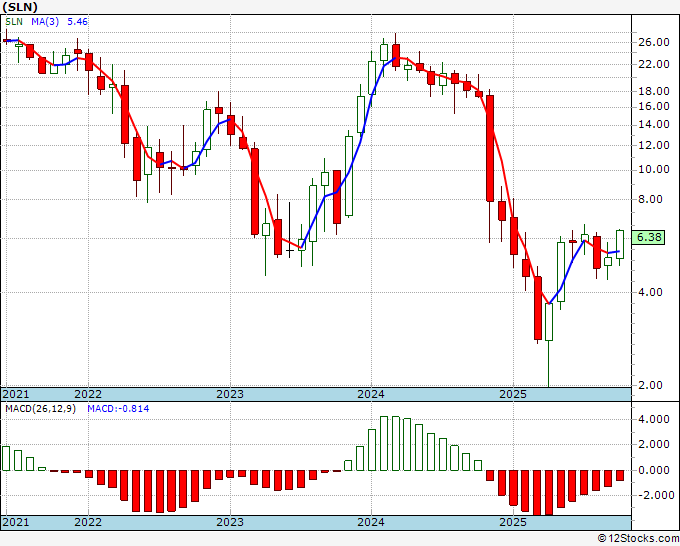The width and height of the screenshot is (680, 546).
Task: Open the 12Stocks.com copyright link
Action: pos(638,539)
